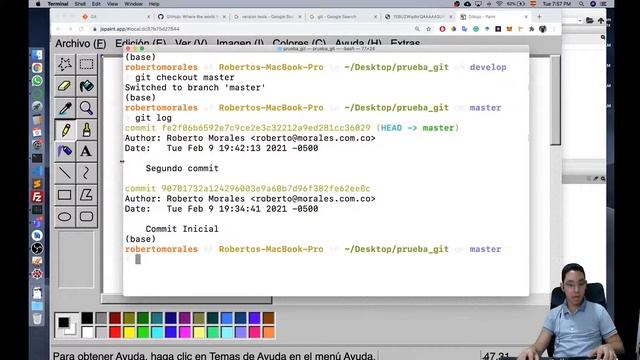Choose the Curve tool
The image size is (640, 360).
click(86, 173)
